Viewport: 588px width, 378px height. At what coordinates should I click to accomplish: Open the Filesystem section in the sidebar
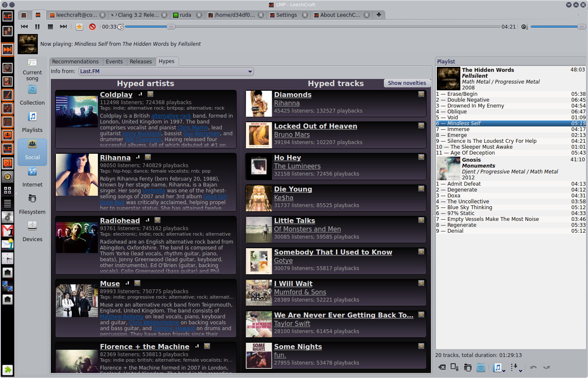32,205
